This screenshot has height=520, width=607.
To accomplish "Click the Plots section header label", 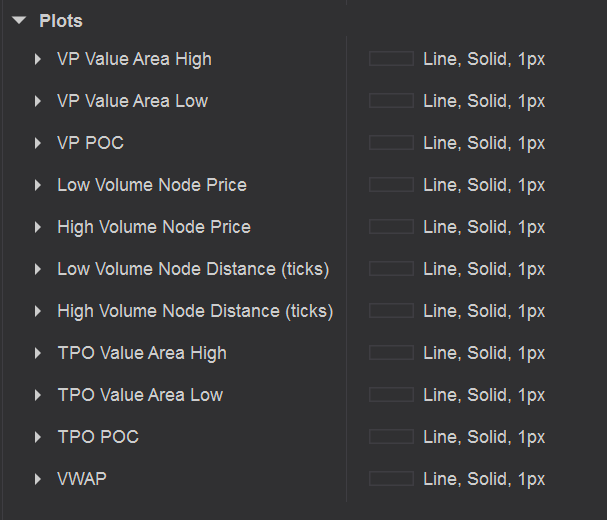I will coord(61,21).
